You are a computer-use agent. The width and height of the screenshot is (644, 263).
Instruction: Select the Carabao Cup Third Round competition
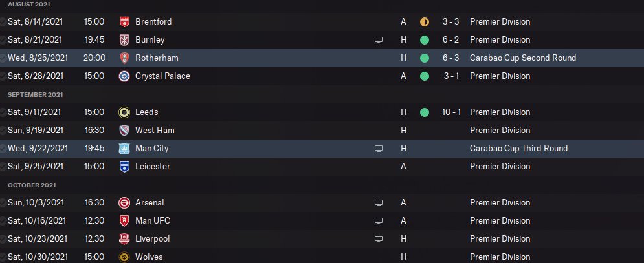518,149
